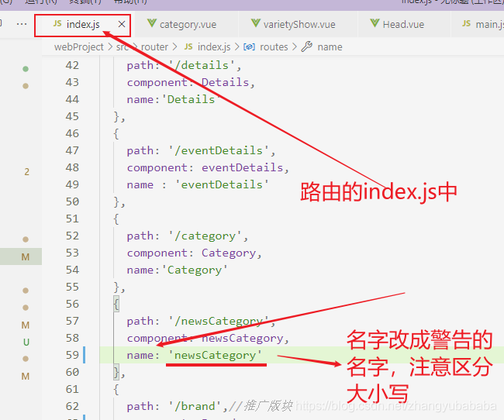The width and height of the screenshot is (504, 420).
Task: Click '/newsCategory' path on line 57
Action: [x=219, y=321]
